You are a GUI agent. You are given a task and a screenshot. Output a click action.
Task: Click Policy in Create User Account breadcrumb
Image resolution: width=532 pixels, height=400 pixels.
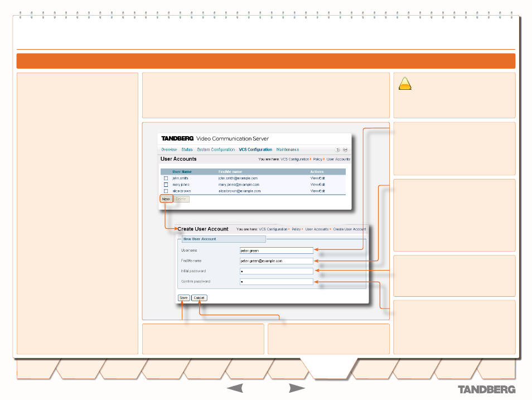(x=296, y=229)
